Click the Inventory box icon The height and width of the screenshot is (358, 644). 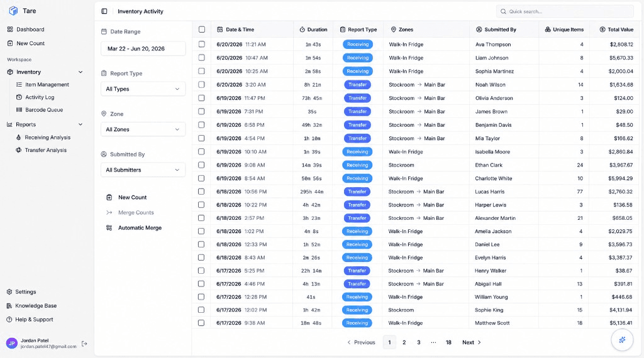pos(10,72)
